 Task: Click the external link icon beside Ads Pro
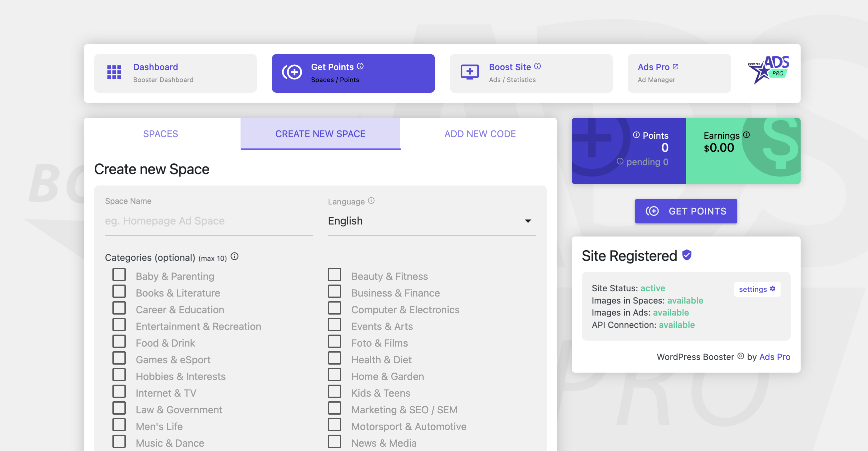click(x=676, y=67)
